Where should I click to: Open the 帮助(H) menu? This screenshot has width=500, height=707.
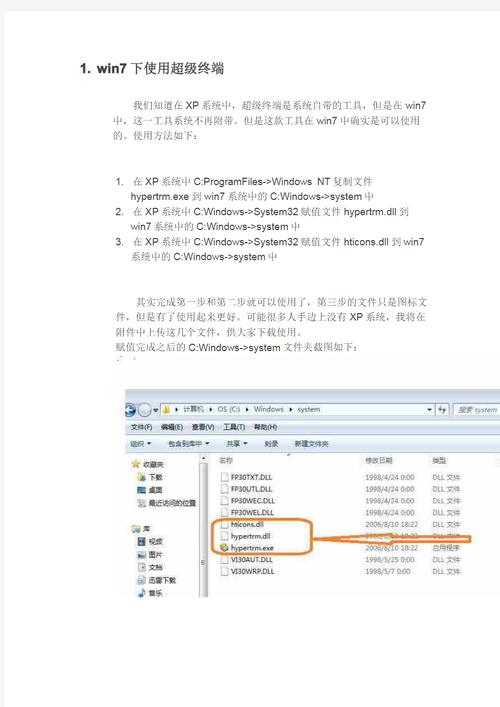(x=266, y=427)
